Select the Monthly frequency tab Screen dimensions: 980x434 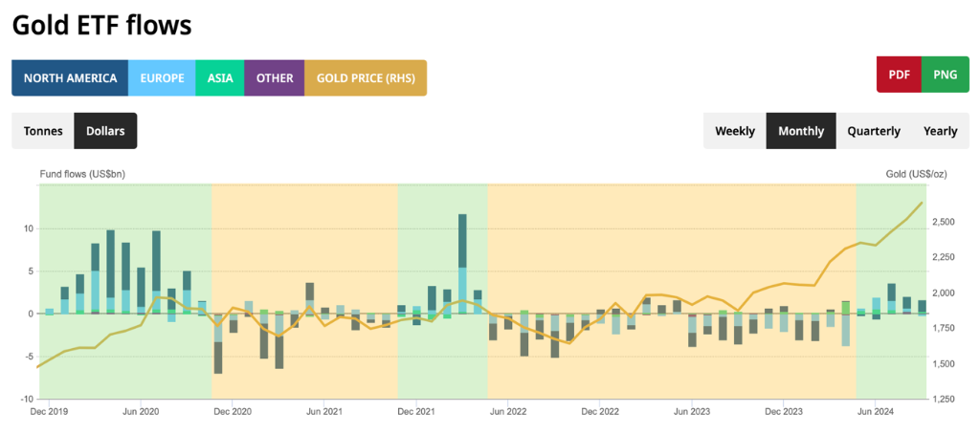[x=801, y=131]
